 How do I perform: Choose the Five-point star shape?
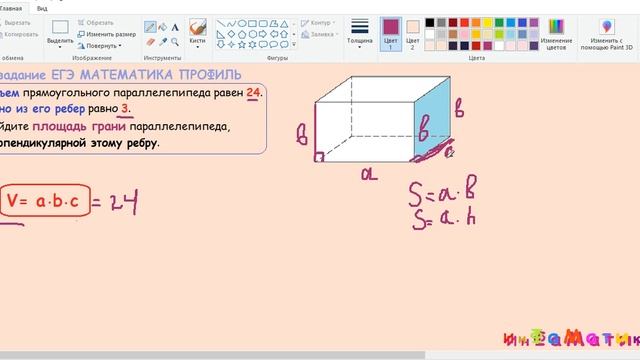click(242, 44)
